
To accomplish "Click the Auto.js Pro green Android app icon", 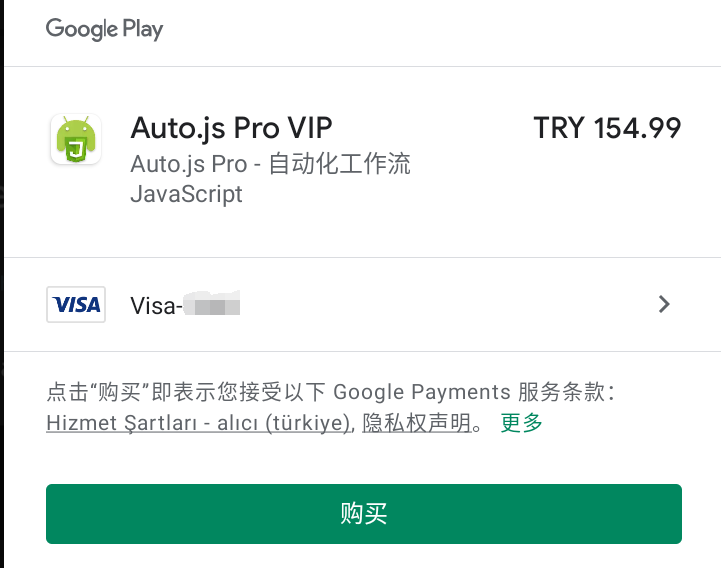I will coord(76,139).
